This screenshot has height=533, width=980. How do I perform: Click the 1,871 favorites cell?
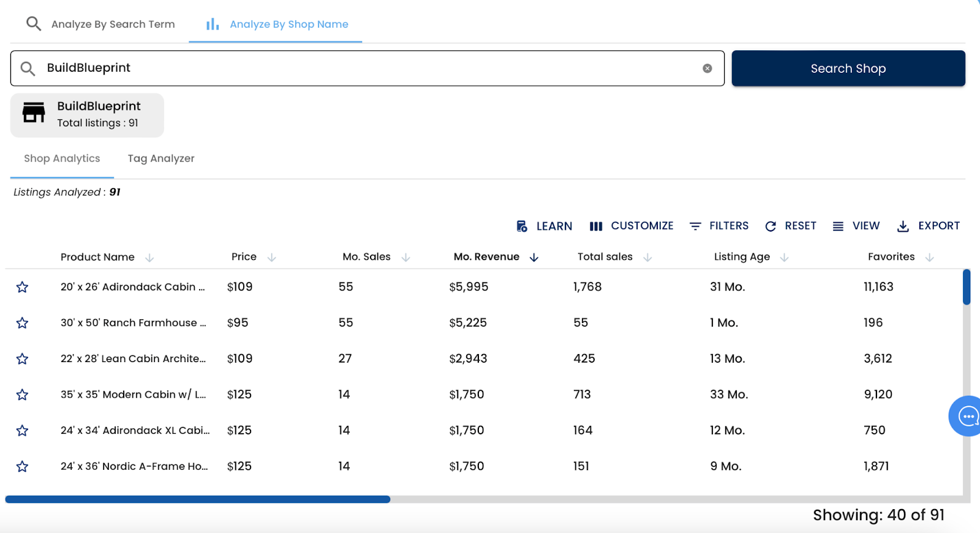click(x=876, y=466)
